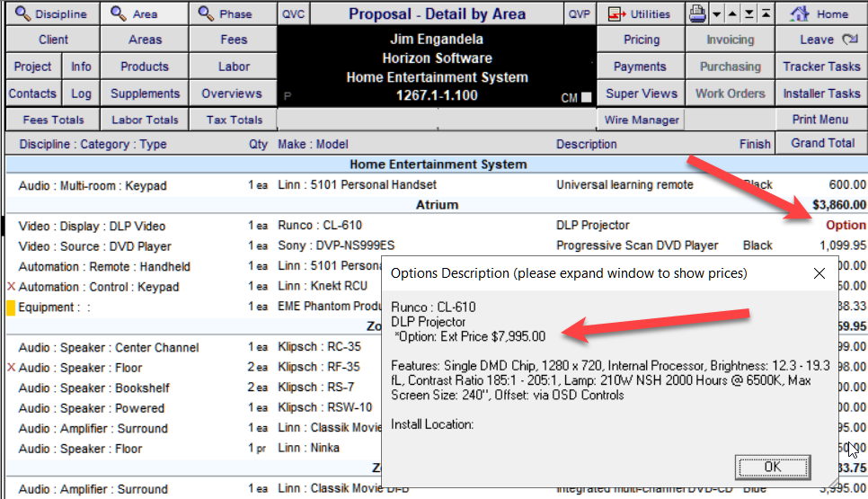This screenshot has width=868, height=499.
Task: Click the 1,099.95 price for the Sony DVD player
Action: click(x=843, y=245)
